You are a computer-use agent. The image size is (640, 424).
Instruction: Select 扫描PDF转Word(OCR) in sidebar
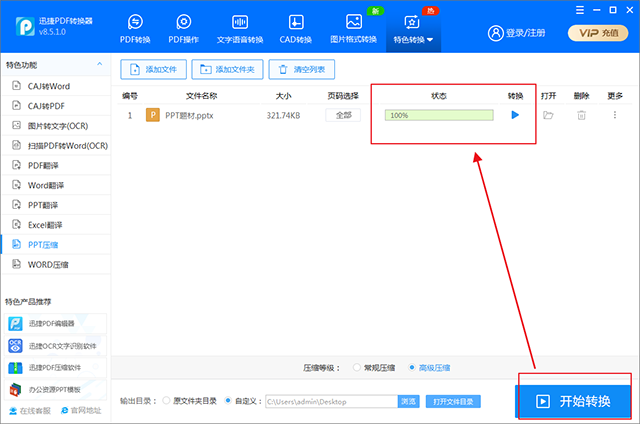pyautogui.click(x=56, y=146)
